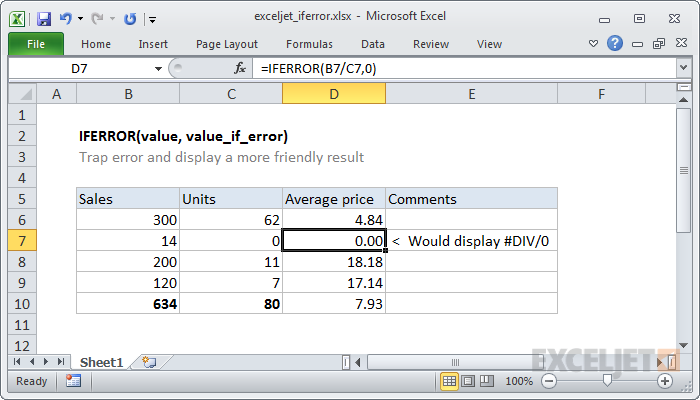Click the 'Would display #DIV/0' comment cell

click(471, 241)
